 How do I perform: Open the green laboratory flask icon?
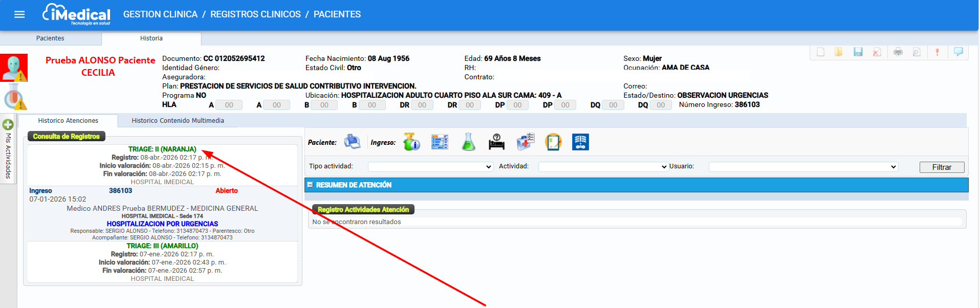pyautogui.click(x=468, y=142)
